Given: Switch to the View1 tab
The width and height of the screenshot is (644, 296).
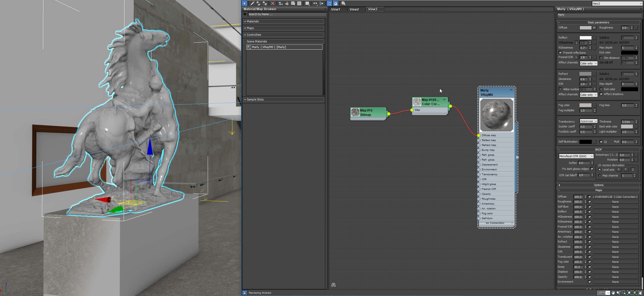Looking at the screenshot, I should tap(335, 9).
